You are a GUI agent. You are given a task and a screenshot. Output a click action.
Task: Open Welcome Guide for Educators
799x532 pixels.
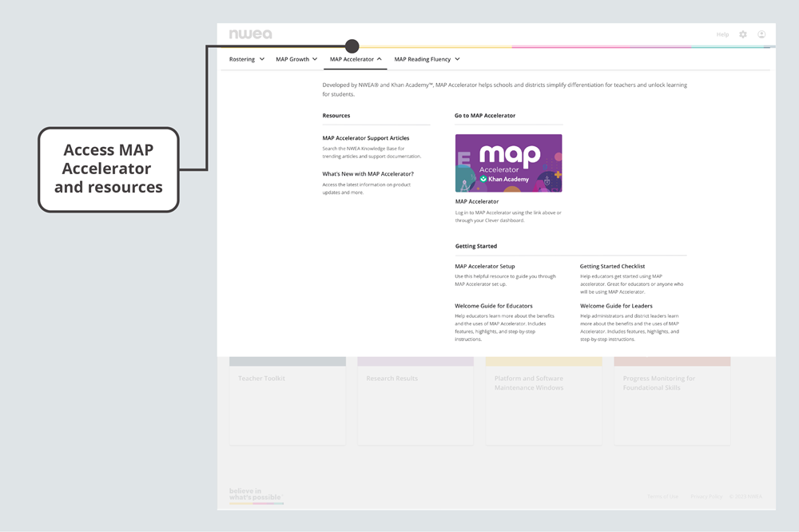tap(494, 306)
